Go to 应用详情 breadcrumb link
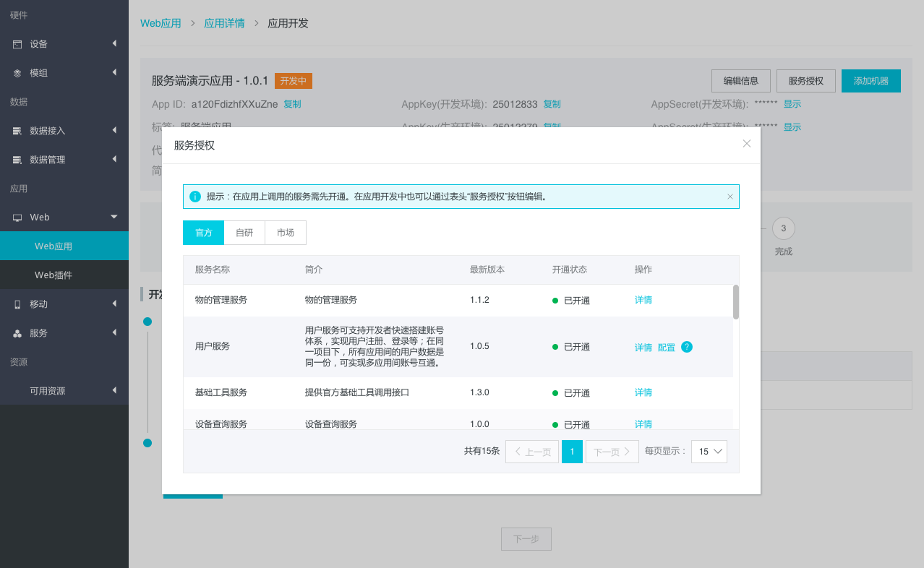The image size is (924, 568). [x=224, y=23]
